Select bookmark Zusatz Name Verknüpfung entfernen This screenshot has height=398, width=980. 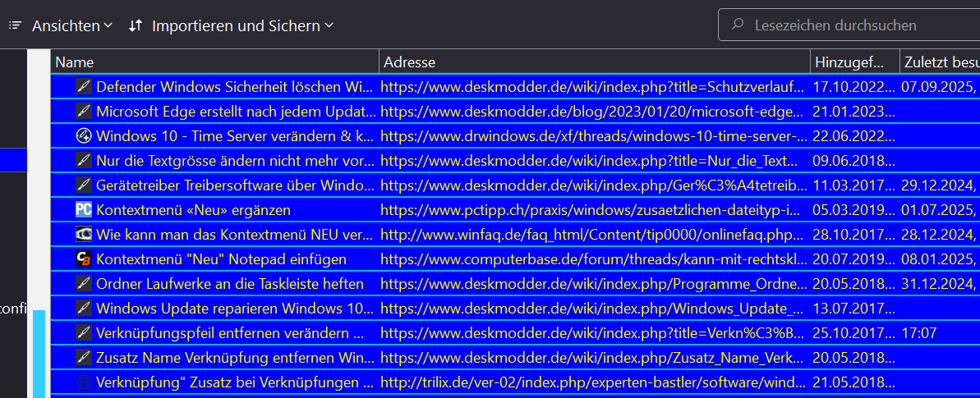(236, 358)
